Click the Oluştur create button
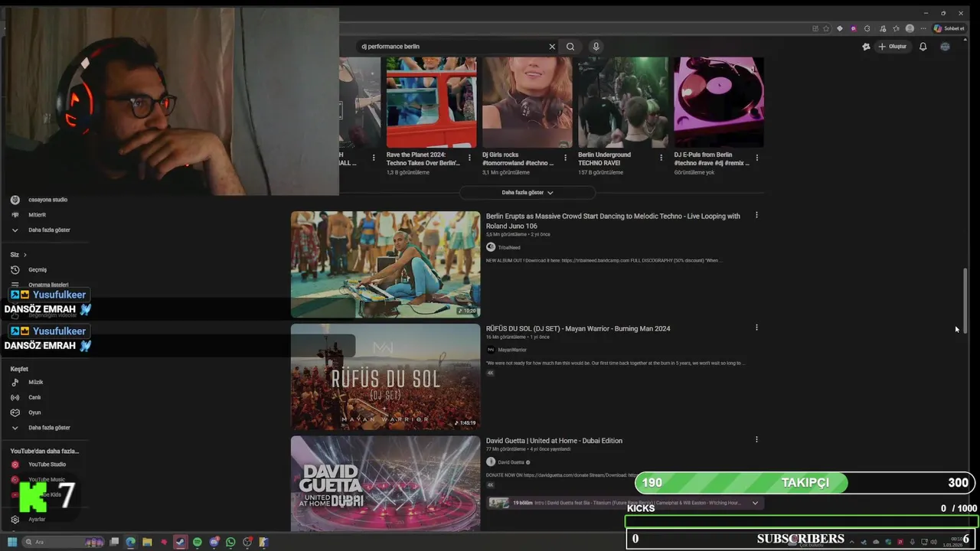 tap(892, 47)
